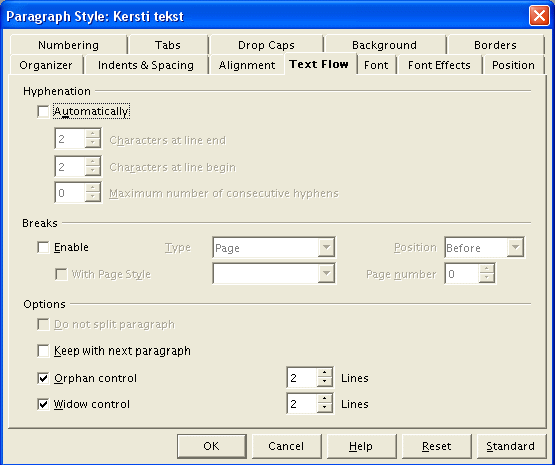Expand the With Page Style combo box
The width and height of the screenshot is (555, 465).
point(274,274)
